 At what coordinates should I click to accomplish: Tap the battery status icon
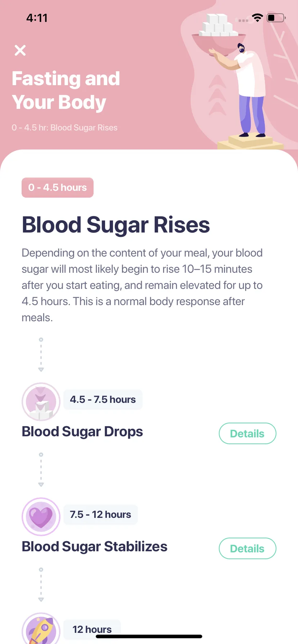[x=276, y=18]
